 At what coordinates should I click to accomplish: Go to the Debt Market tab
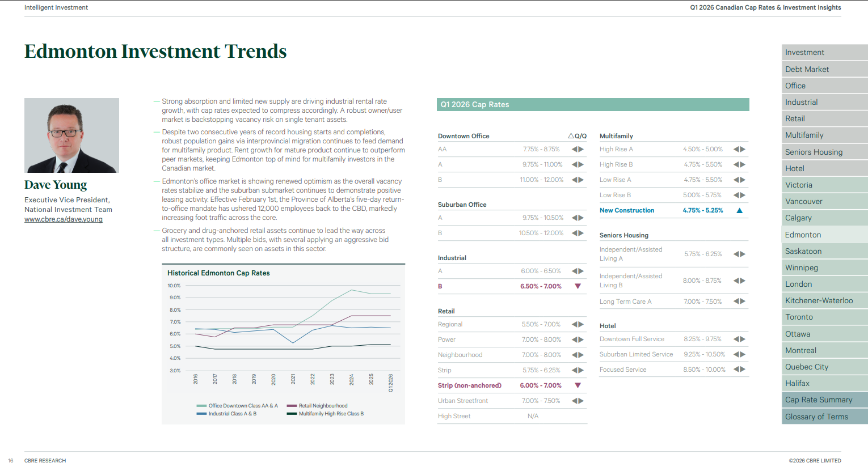(x=825, y=69)
